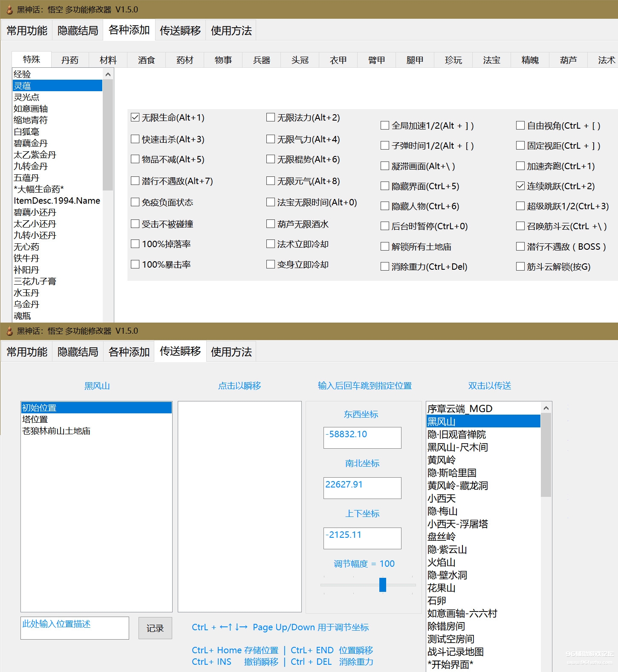Disable the 无限生命 checkbox

coord(135,118)
